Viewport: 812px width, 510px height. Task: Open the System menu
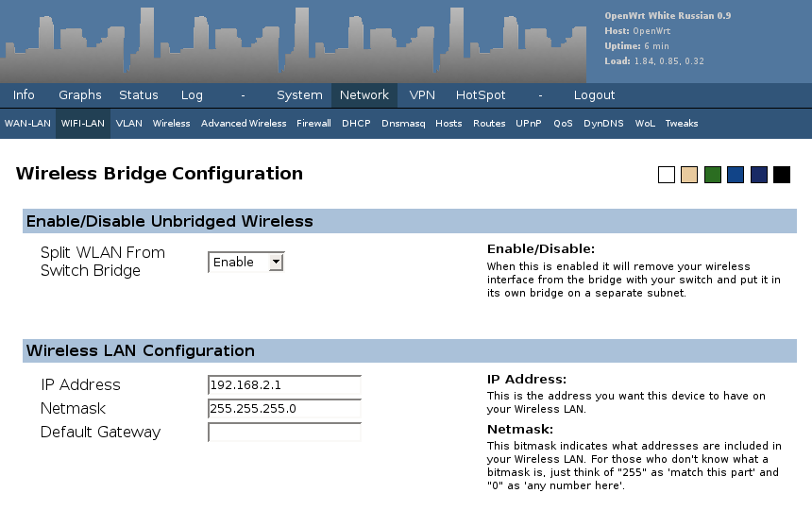[x=299, y=95]
